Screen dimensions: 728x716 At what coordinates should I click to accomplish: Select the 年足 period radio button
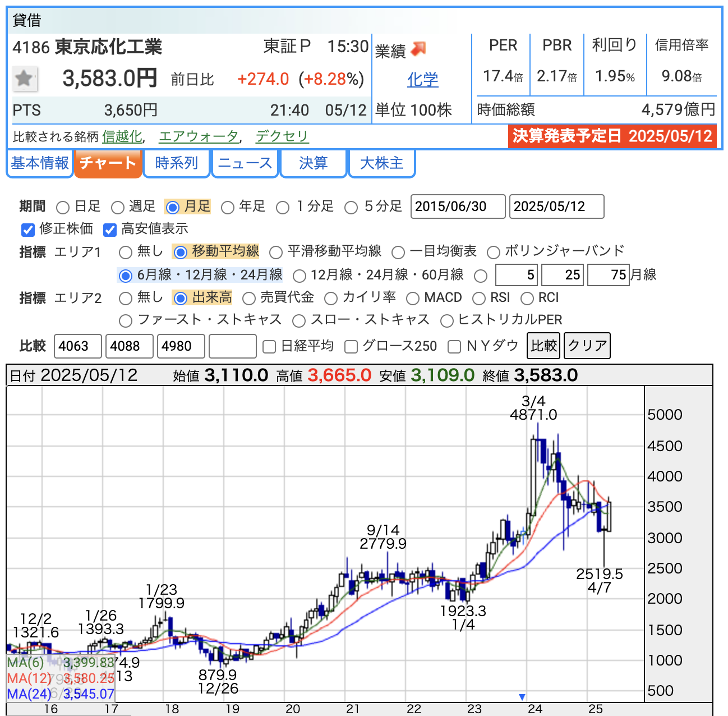pos(227,208)
